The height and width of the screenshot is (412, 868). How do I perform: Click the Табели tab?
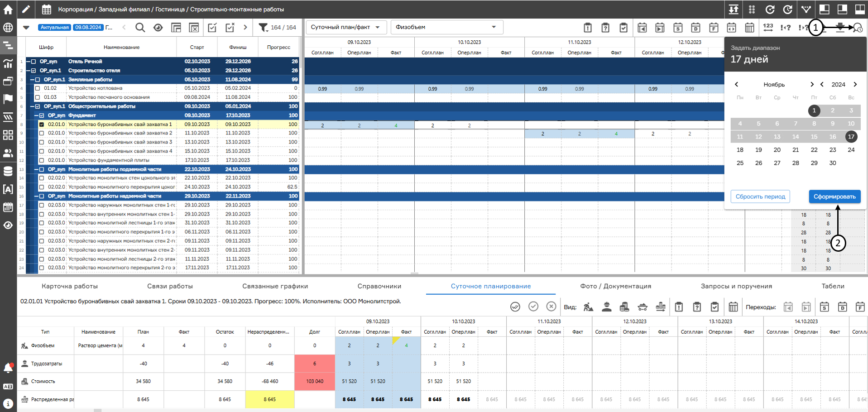(833, 286)
